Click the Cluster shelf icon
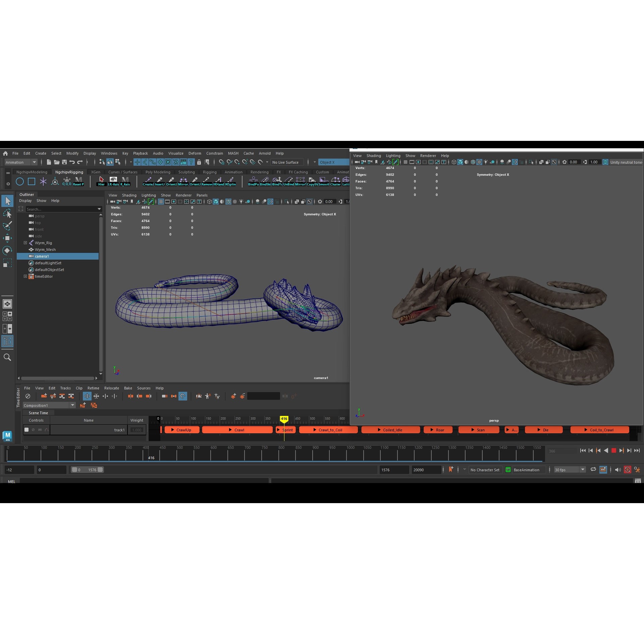Image resolution: width=644 pixels, height=644 pixels. pos(336,181)
